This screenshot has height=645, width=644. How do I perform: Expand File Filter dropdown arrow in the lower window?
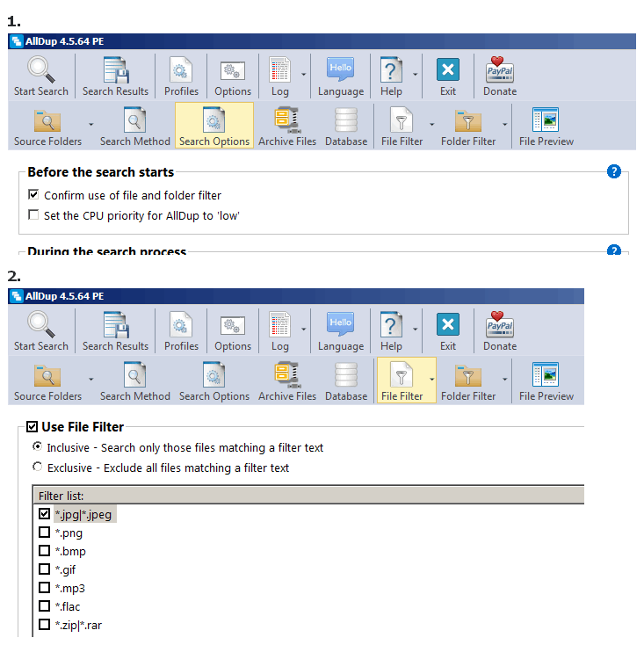point(431,379)
